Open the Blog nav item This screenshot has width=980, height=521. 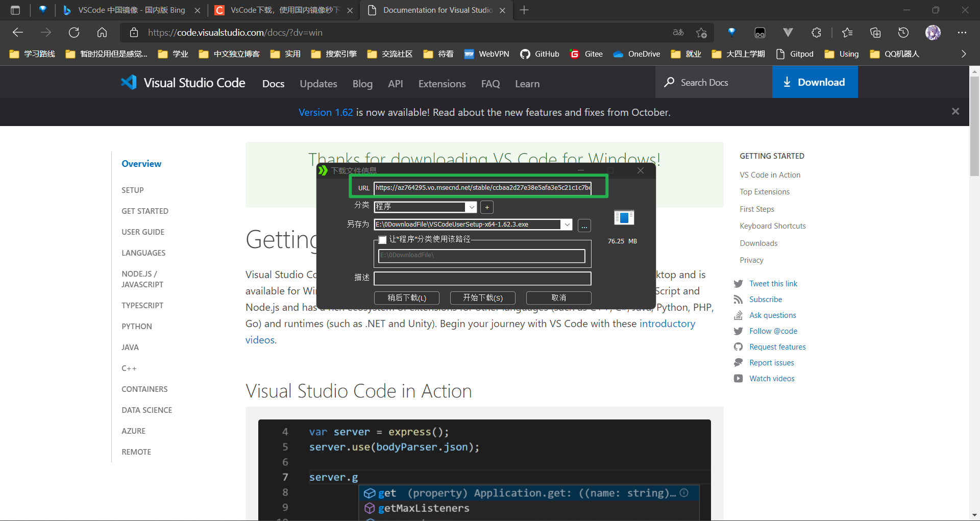tap(362, 84)
